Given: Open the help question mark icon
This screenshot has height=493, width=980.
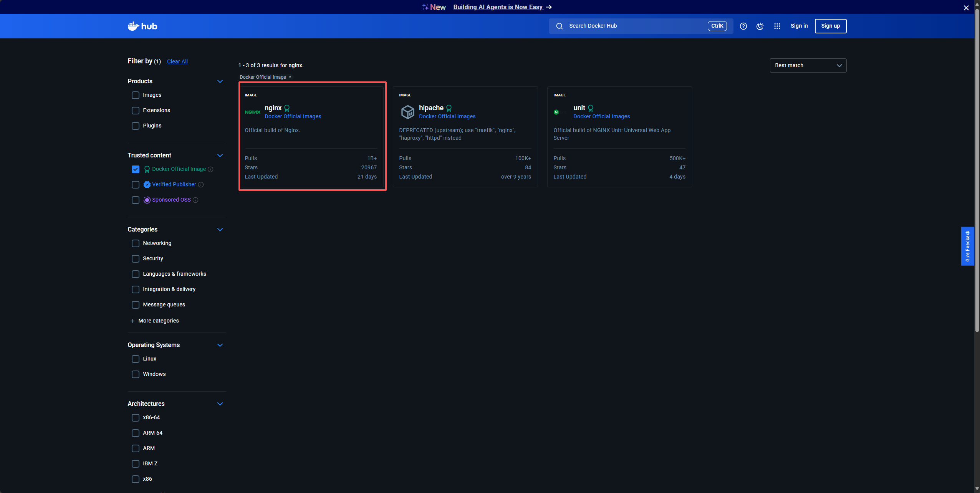Looking at the screenshot, I should (743, 26).
